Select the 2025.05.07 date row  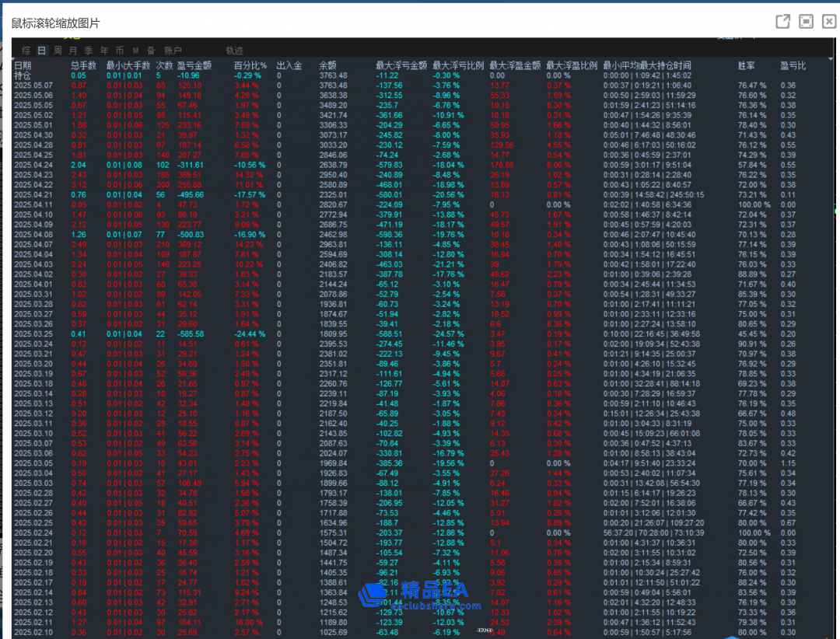click(33, 86)
